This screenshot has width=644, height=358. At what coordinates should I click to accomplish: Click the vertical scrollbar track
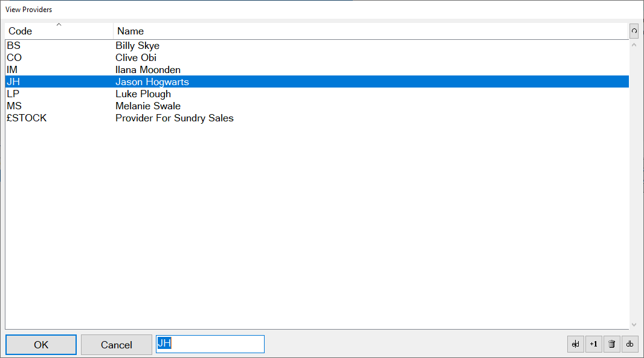[634, 181]
